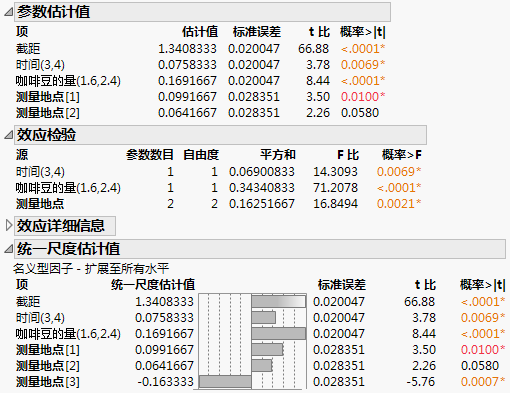The height and width of the screenshot is (393, 510).
Task: Select the 平方和 column header
Action: 278,155
